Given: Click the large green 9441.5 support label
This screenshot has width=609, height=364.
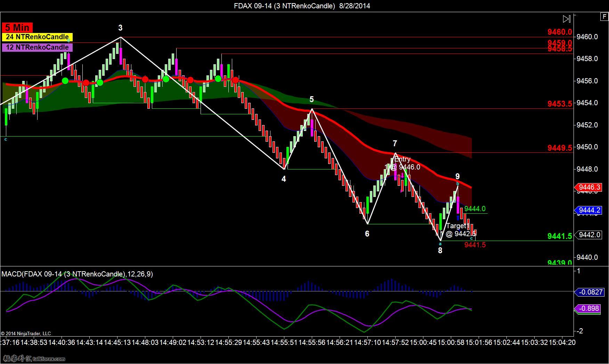Looking at the screenshot, I should (560, 236).
